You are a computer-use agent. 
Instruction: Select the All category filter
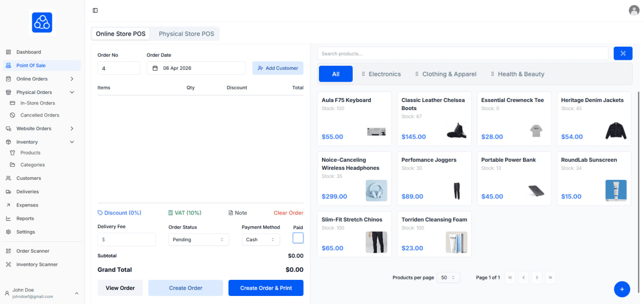(336, 74)
